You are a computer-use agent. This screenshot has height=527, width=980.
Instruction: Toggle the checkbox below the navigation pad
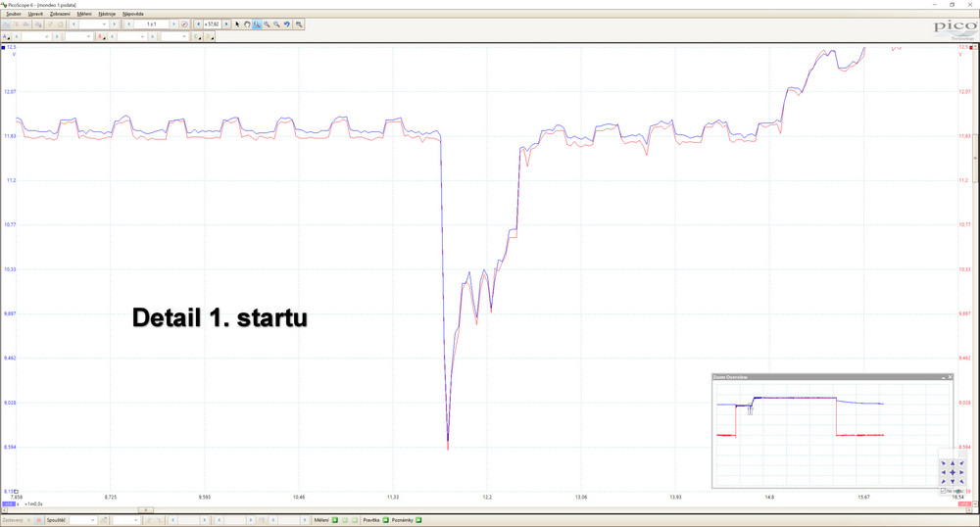pos(943,491)
